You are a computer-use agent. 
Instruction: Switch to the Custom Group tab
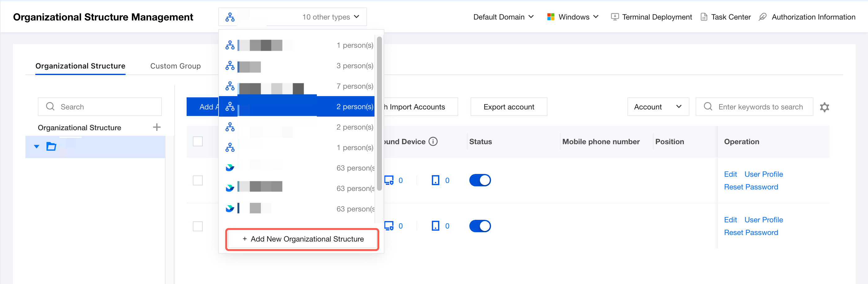[175, 66]
